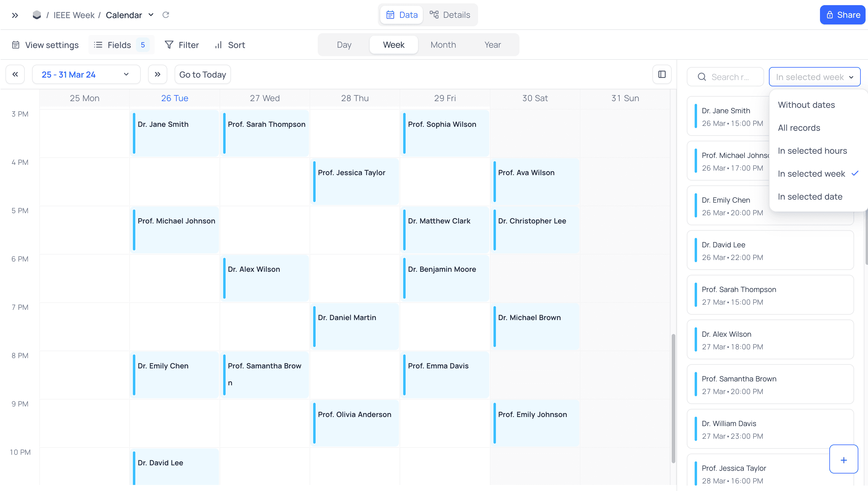The width and height of the screenshot is (868, 491).
Task: Select the 'In selected week' checked option
Action: 811,174
